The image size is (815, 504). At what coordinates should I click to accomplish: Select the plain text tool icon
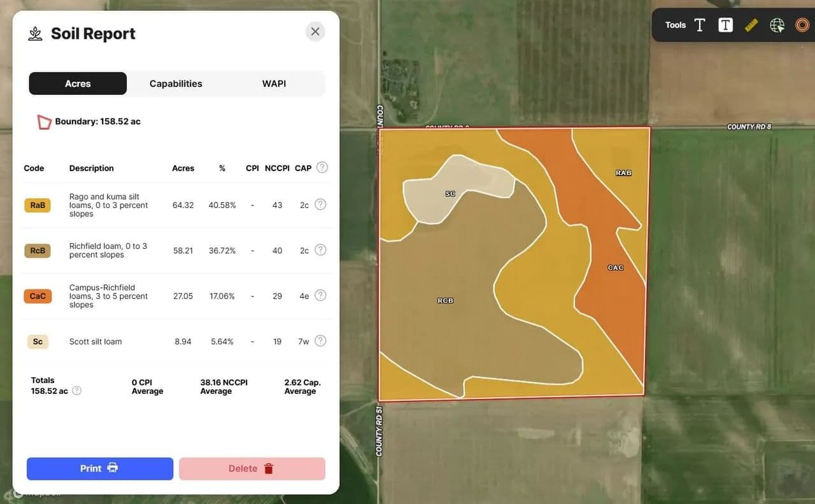click(x=700, y=25)
